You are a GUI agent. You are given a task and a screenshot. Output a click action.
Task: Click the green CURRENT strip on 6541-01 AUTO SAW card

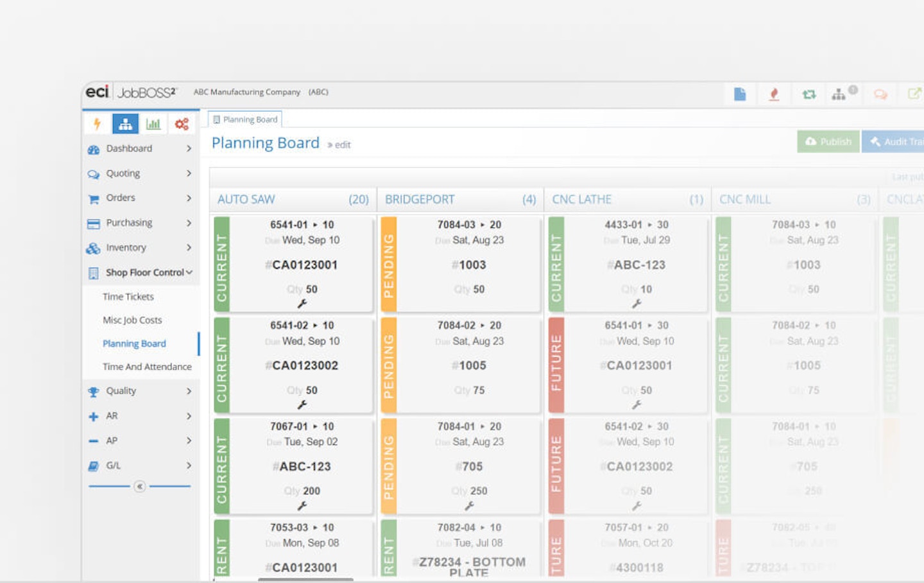point(222,265)
